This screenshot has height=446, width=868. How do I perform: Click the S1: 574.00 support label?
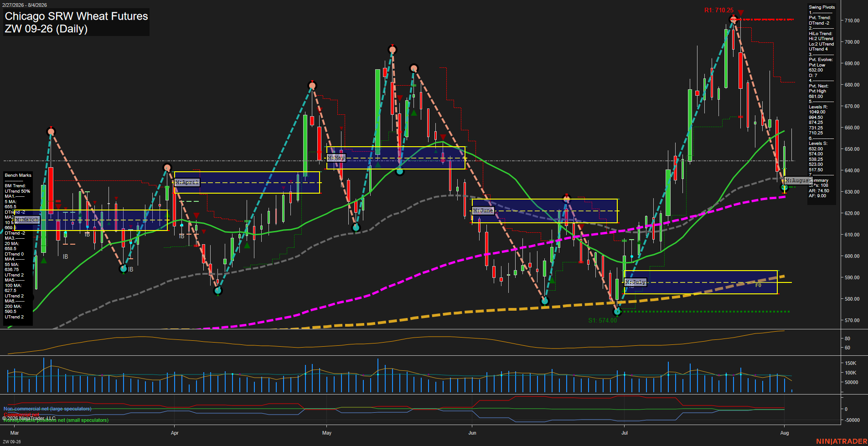[602, 320]
